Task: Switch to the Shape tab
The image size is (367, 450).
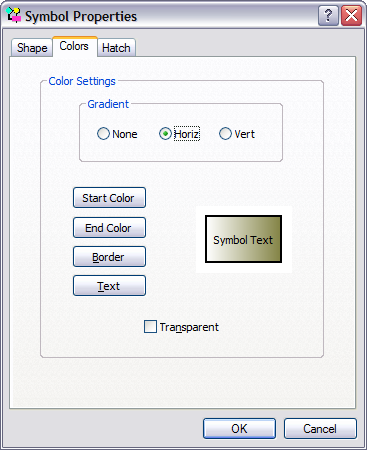Action: click(32, 48)
